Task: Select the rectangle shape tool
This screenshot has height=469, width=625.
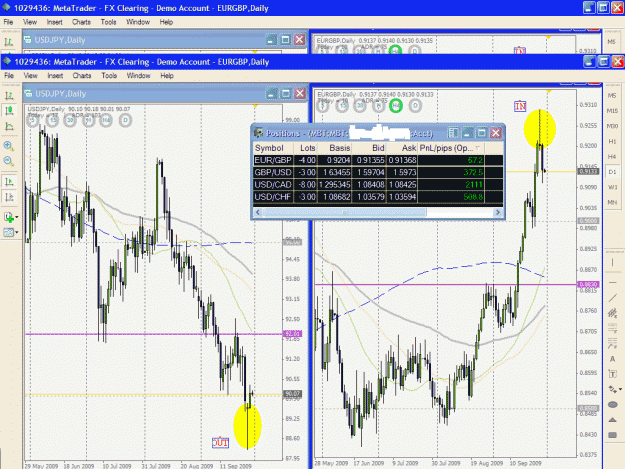Action: (613, 435)
